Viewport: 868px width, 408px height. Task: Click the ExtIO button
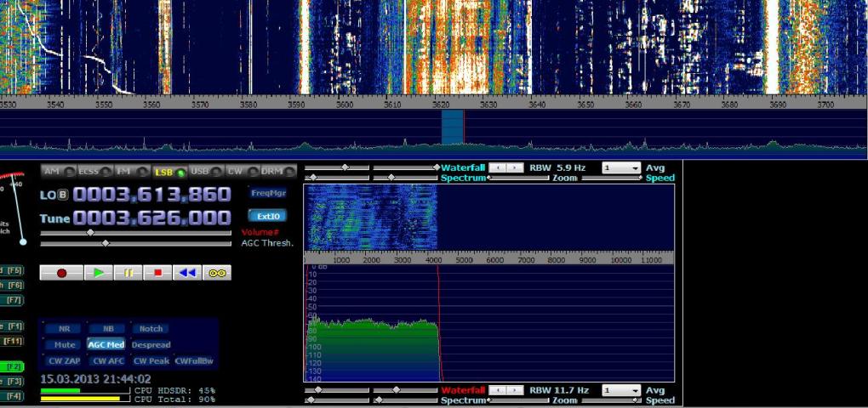click(x=267, y=216)
